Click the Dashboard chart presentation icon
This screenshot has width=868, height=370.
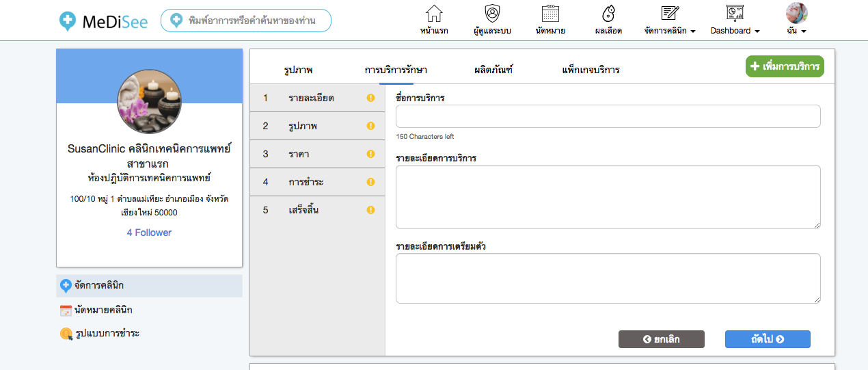coord(735,14)
